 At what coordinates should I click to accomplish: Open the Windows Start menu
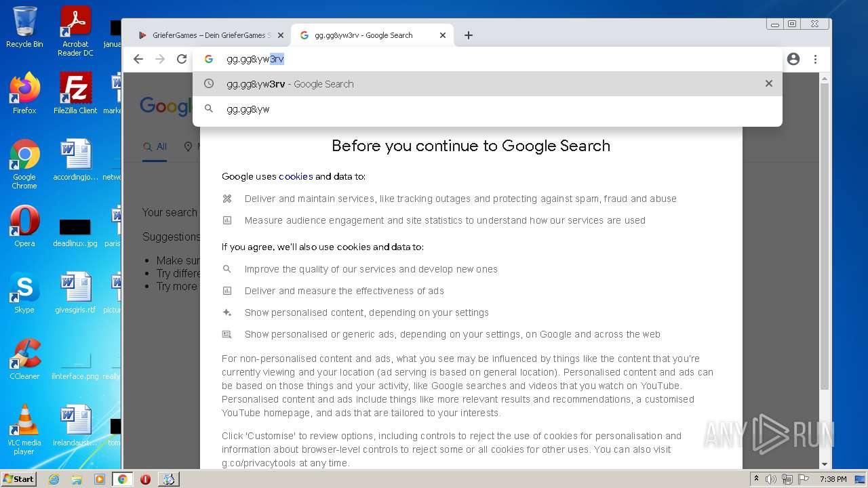click(x=18, y=479)
